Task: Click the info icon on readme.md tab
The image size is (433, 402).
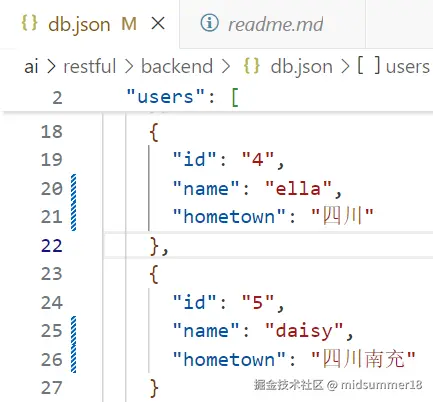Action: [x=210, y=23]
